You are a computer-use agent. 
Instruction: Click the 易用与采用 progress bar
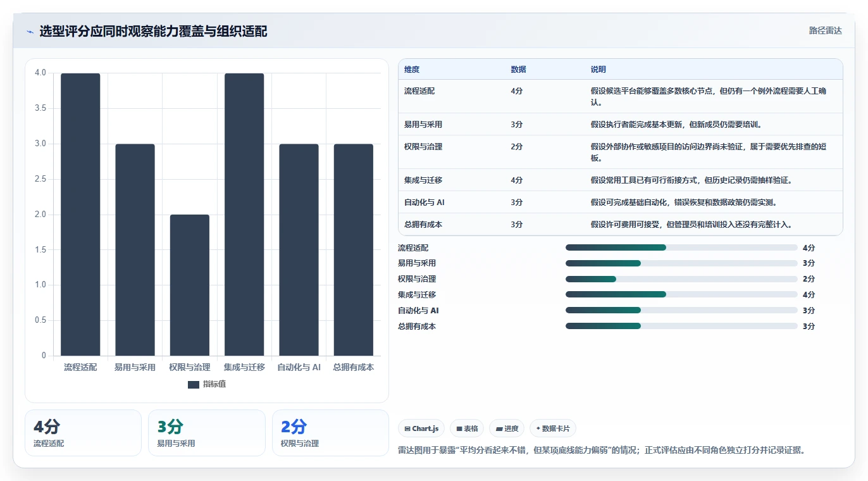pos(681,263)
